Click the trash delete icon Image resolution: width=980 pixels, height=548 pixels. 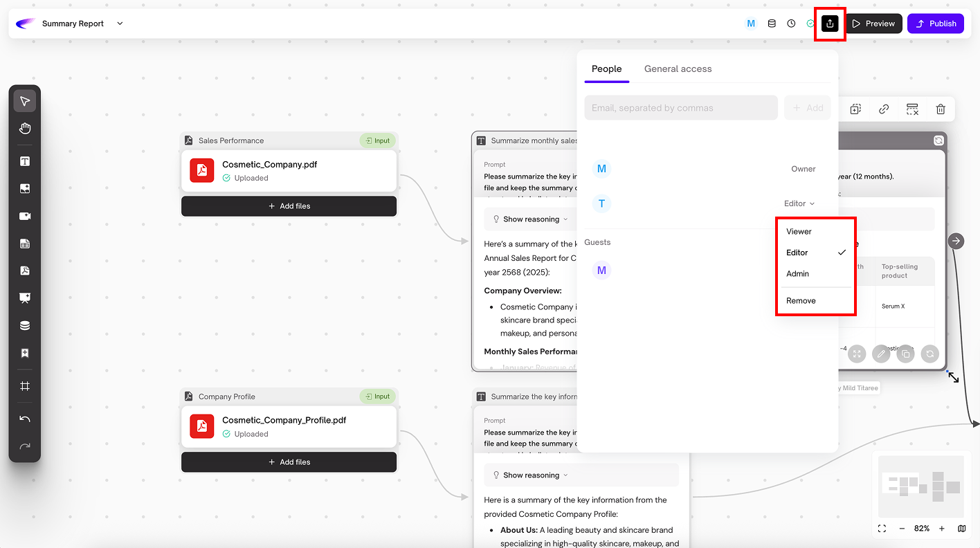tap(941, 109)
